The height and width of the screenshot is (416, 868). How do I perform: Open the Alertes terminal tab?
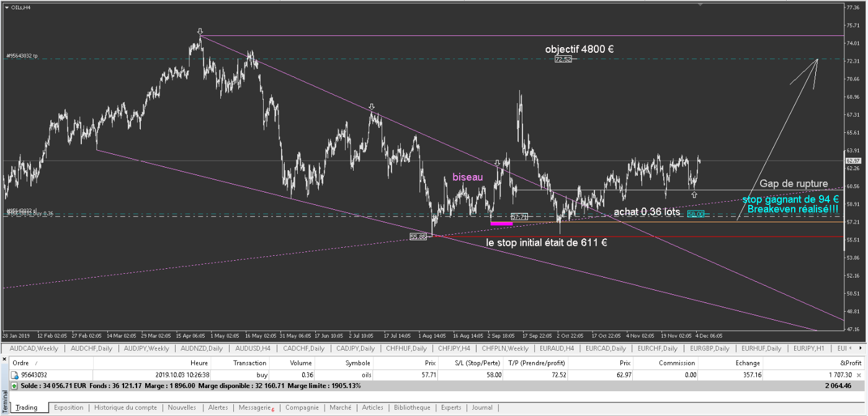coord(218,408)
